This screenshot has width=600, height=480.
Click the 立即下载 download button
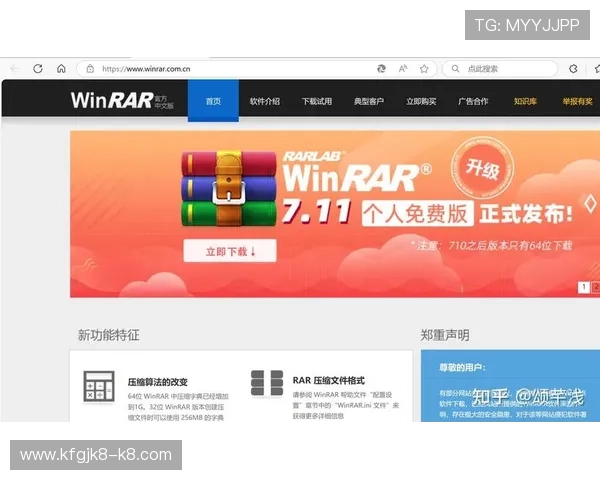point(230,251)
